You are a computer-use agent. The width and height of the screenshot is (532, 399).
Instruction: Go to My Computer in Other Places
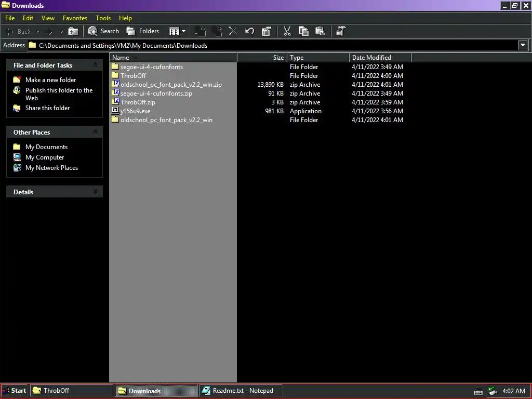(x=45, y=157)
